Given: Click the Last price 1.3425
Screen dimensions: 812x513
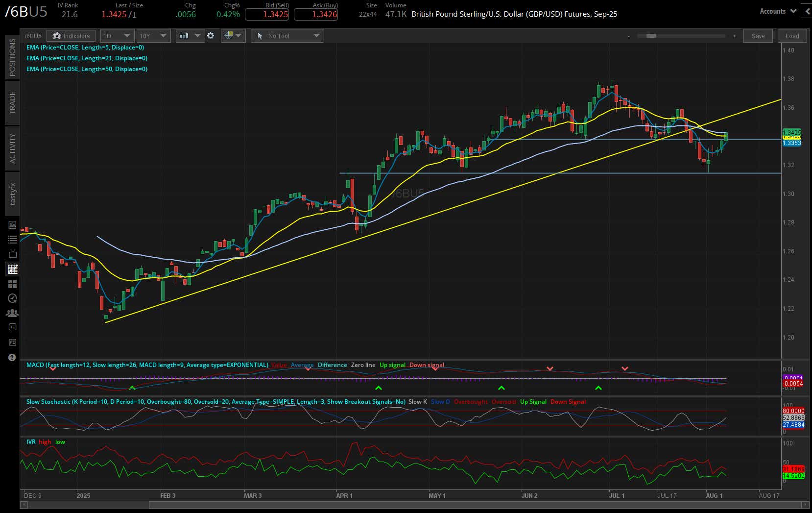Looking at the screenshot, I should [x=114, y=14].
